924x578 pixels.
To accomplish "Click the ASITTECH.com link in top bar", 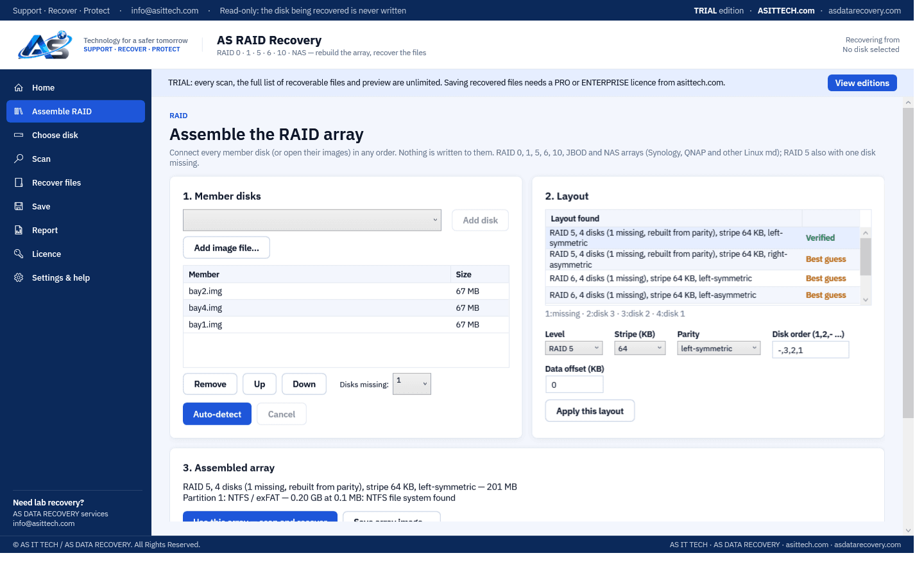I will 786,10.
